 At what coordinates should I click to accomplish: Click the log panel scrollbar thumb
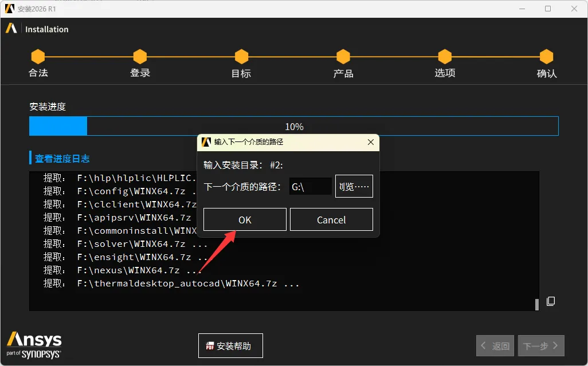[537, 305]
